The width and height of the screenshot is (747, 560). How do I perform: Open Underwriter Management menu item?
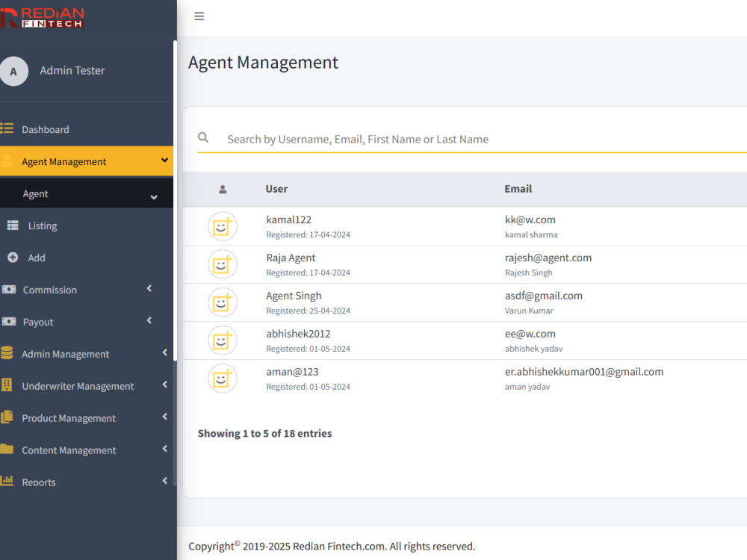[87, 386]
